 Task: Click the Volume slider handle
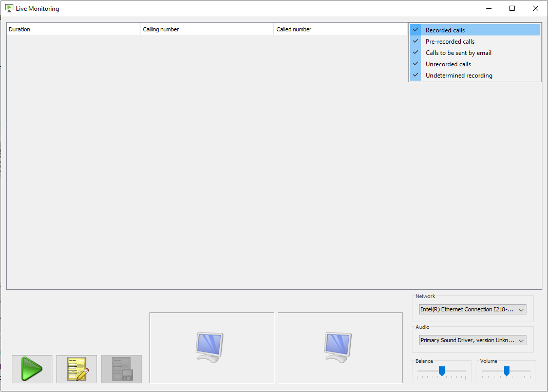506,371
